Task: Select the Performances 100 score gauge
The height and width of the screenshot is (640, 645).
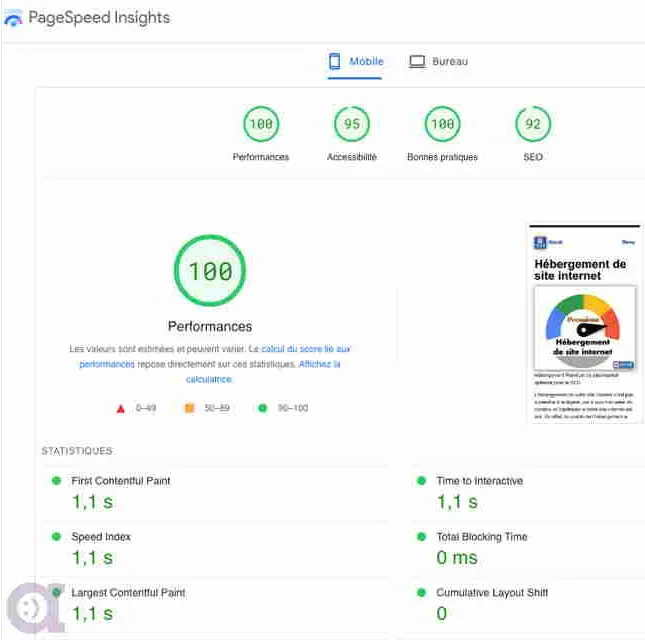Action: (x=261, y=124)
